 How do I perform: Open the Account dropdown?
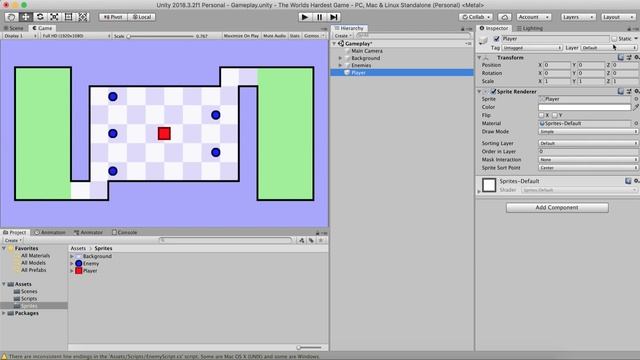tap(534, 17)
